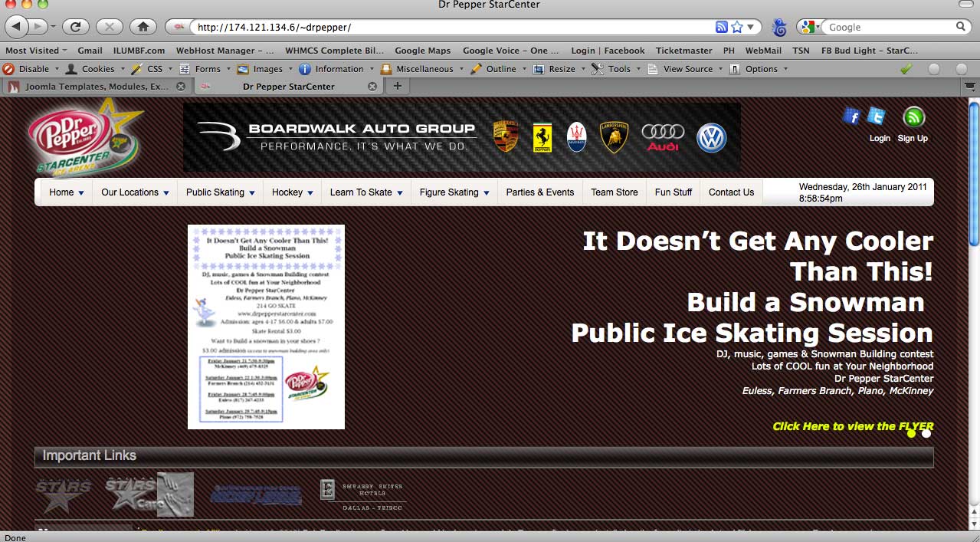Open the Resize developer toolbar menu
The image size is (980, 542).
coord(558,69)
